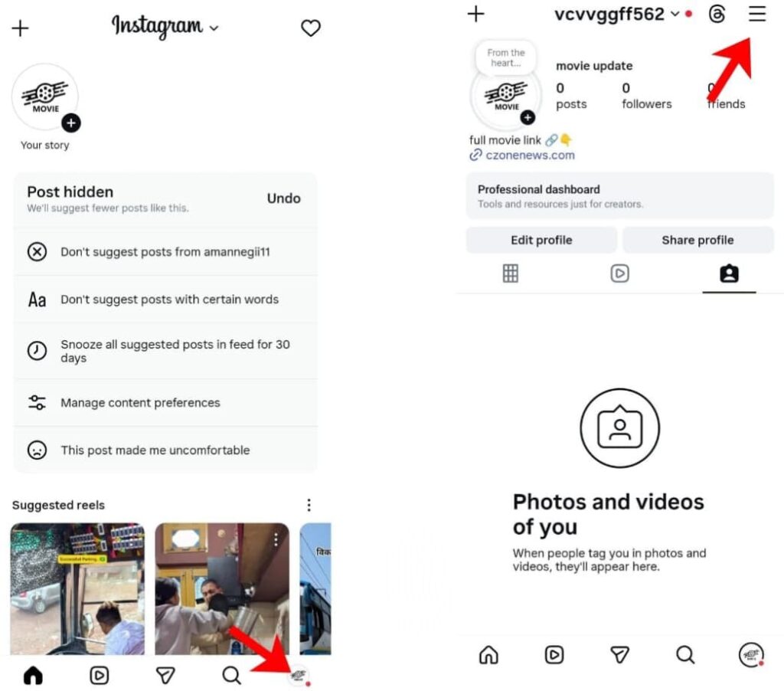Tap the profile avatar in the home feed bottom bar
The height and width of the screenshot is (691, 784).
pyautogui.click(x=299, y=676)
